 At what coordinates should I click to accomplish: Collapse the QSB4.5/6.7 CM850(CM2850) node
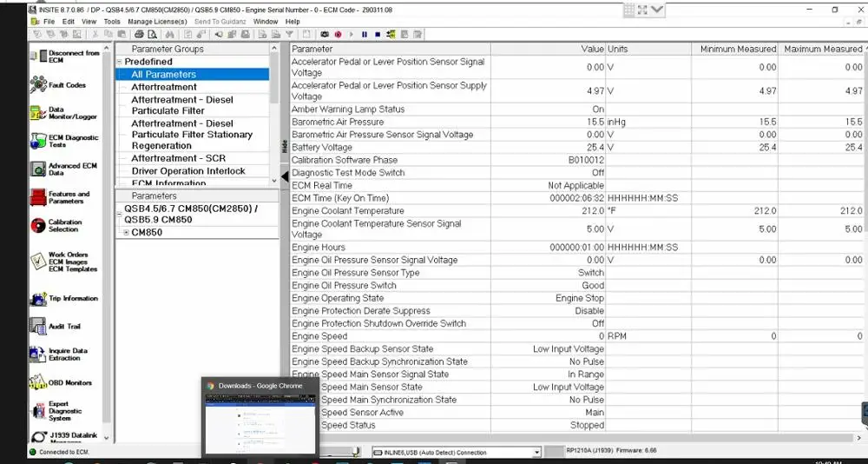tap(119, 214)
